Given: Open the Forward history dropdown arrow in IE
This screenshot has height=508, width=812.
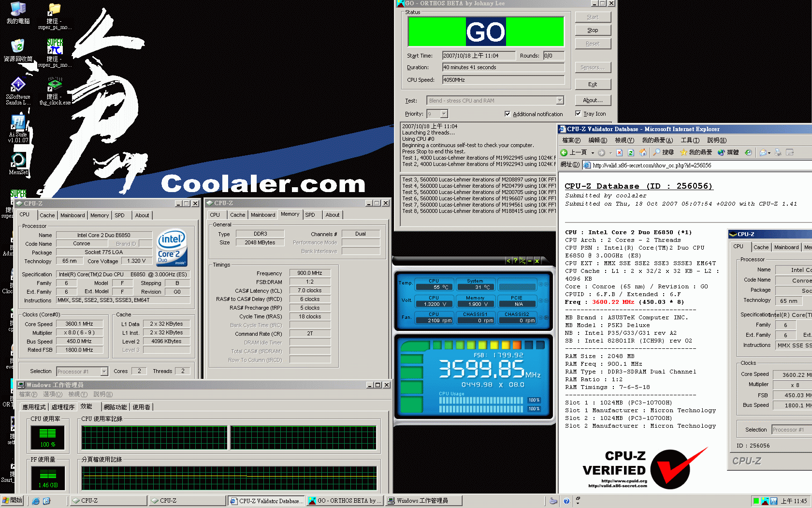Looking at the screenshot, I should point(610,153).
